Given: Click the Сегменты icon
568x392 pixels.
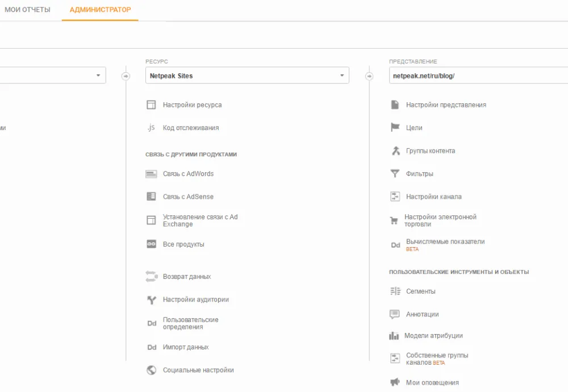Looking at the screenshot, I should click(395, 291).
